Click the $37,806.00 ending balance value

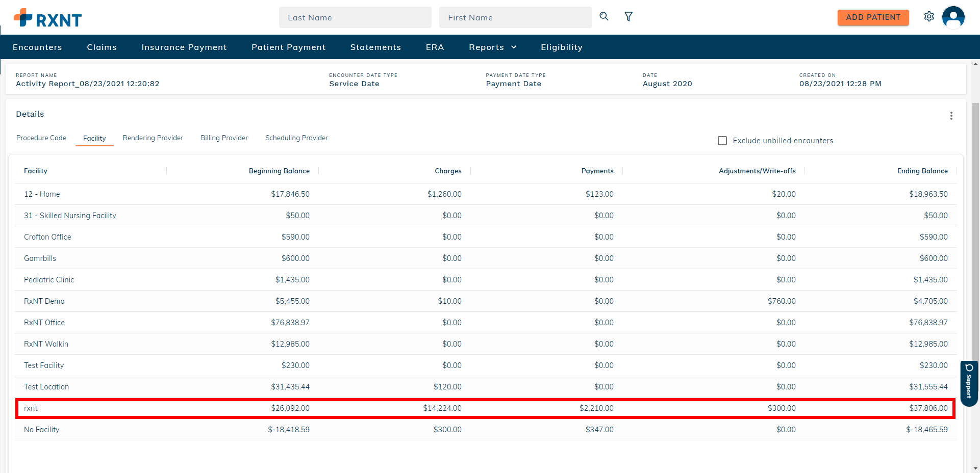click(x=928, y=408)
